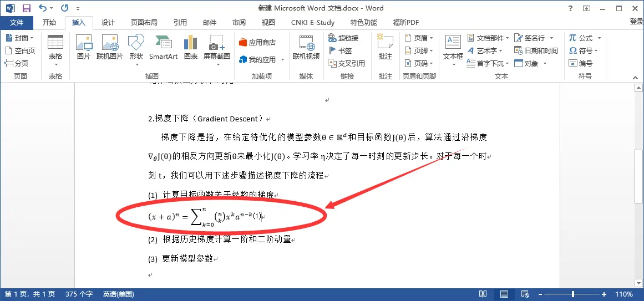644x301 pixels.
Task: Open Screenshot (屏幕截图) tool
Action: [x=216, y=51]
